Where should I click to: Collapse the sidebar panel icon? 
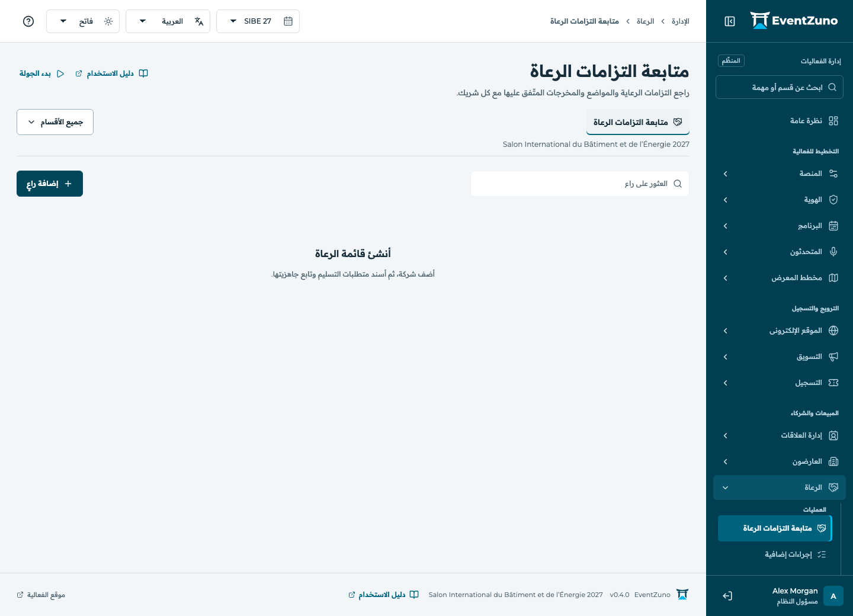(730, 21)
